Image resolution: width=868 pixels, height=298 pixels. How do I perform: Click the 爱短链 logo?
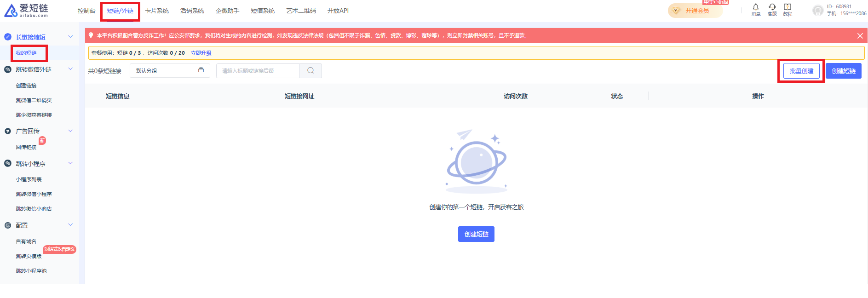pos(27,11)
